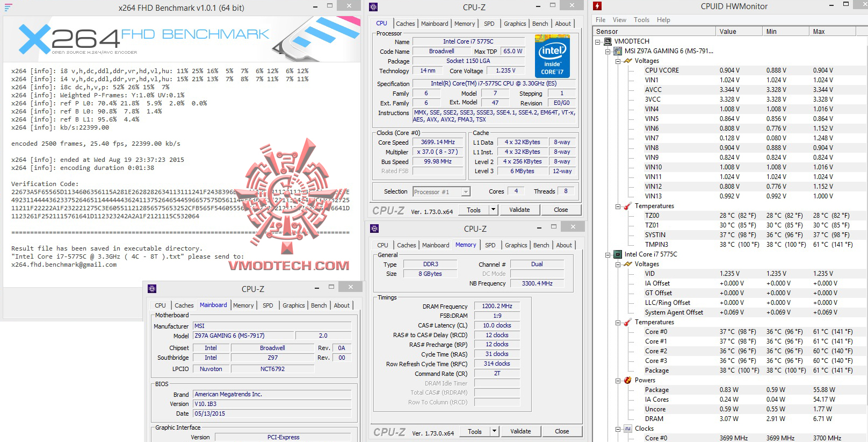The width and height of the screenshot is (868, 442).
Task: Click the Code Name value Broadwell
Action: (442, 52)
